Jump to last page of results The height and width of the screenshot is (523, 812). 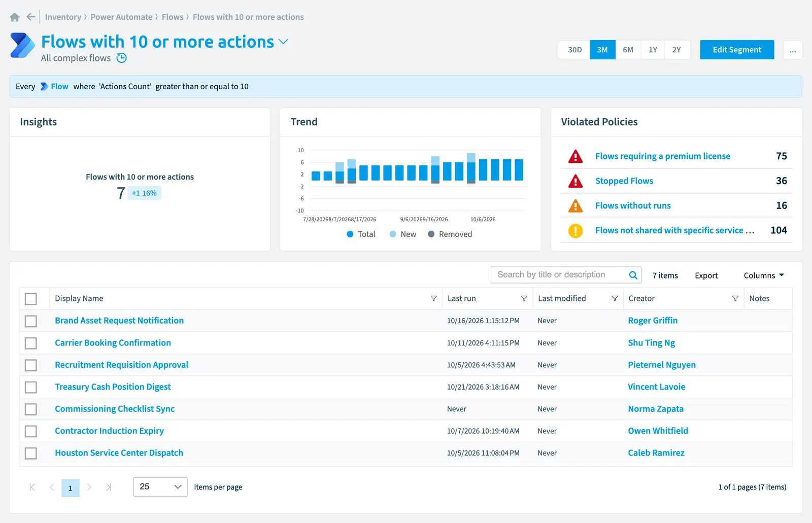pyautogui.click(x=109, y=487)
